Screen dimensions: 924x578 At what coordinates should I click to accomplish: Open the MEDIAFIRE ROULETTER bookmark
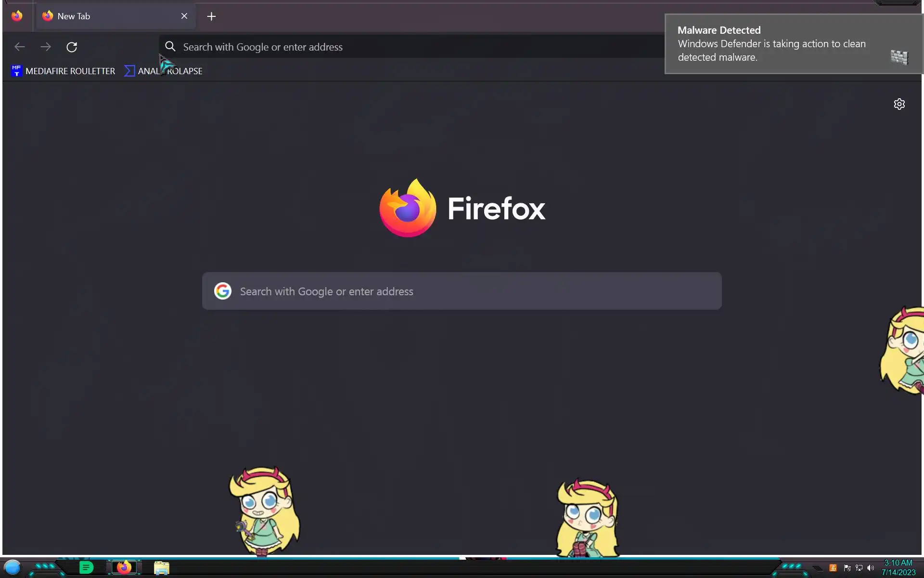point(63,71)
